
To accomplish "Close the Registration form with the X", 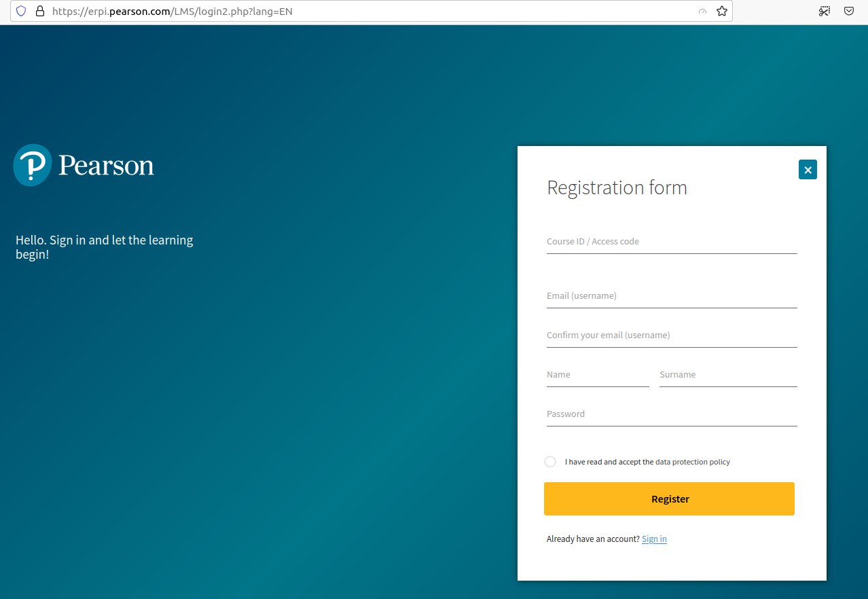I will point(808,169).
